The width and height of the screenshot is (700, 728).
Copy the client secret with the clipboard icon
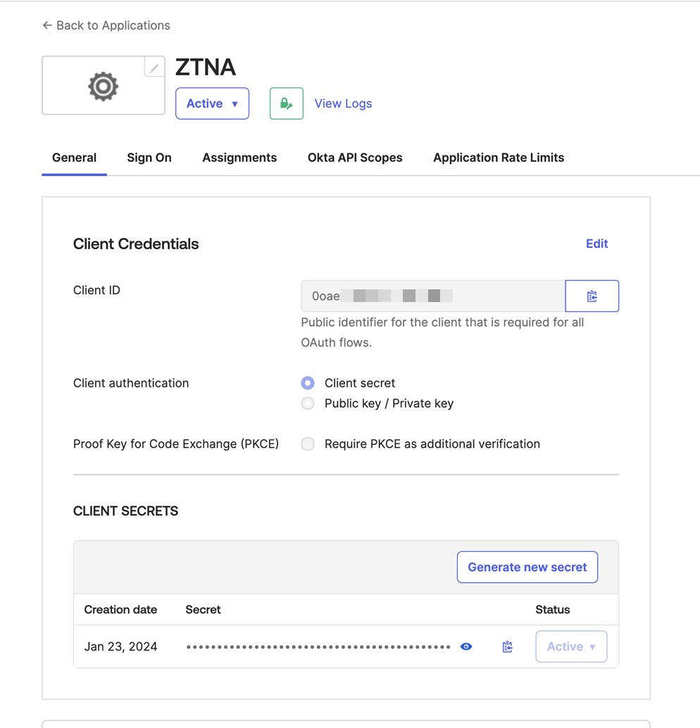coord(507,646)
